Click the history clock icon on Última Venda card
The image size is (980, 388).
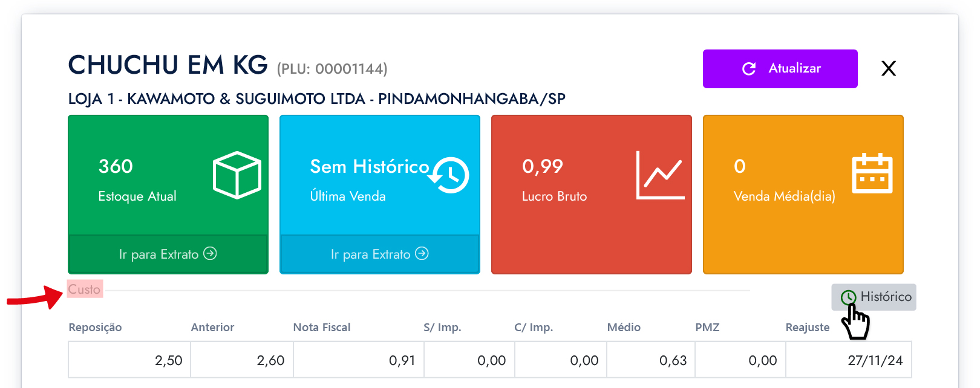coord(449,175)
